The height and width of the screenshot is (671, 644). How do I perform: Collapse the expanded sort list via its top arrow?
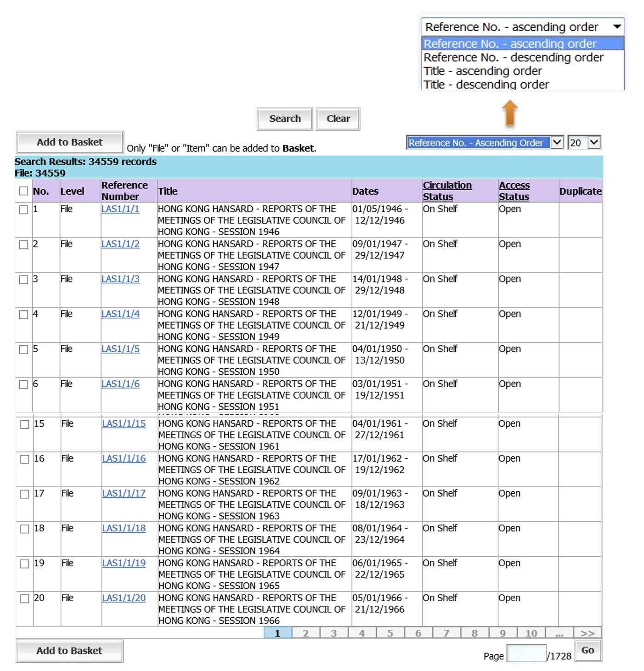click(x=617, y=27)
